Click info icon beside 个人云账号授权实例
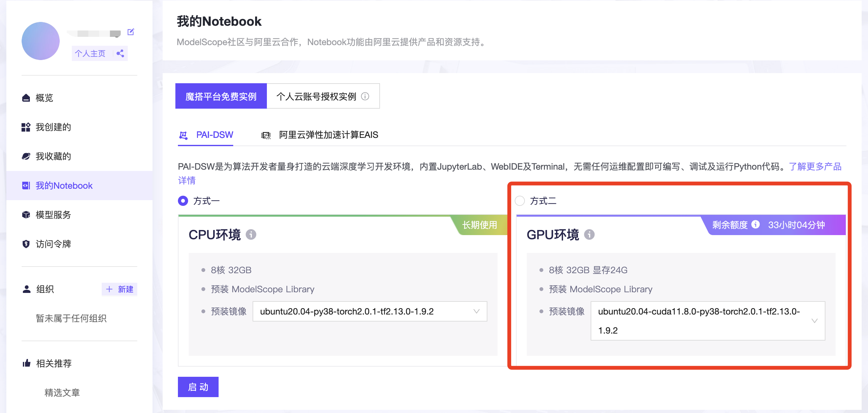The width and height of the screenshot is (868, 413). pos(365,96)
